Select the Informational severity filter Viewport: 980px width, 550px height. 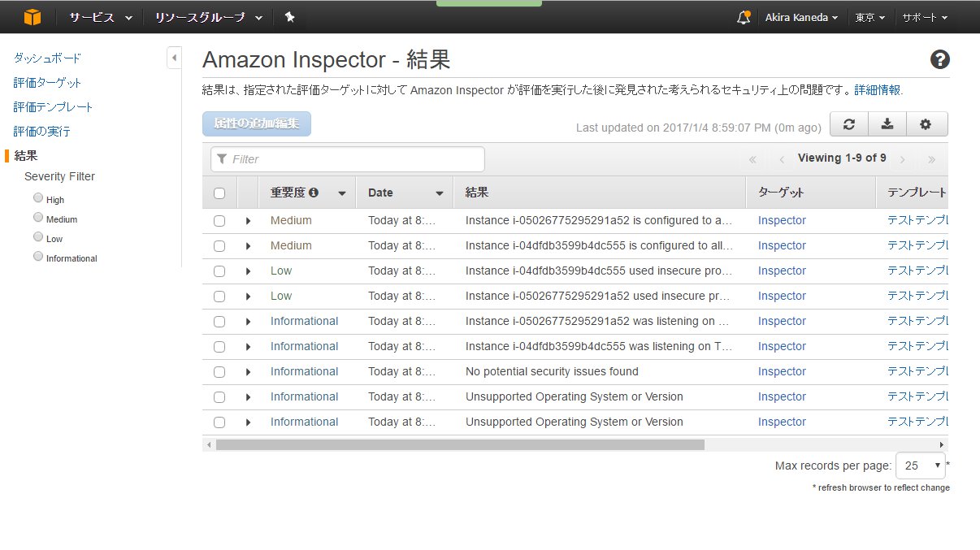(x=37, y=255)
